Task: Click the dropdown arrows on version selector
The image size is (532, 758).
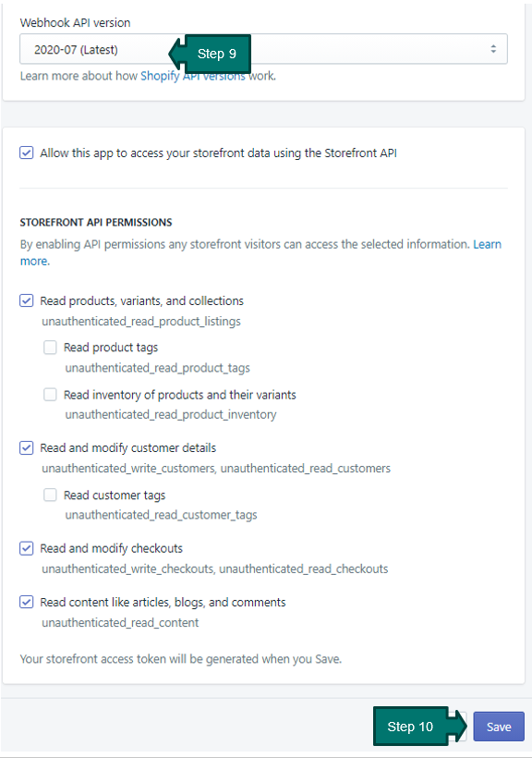Action: click(493, 49)
